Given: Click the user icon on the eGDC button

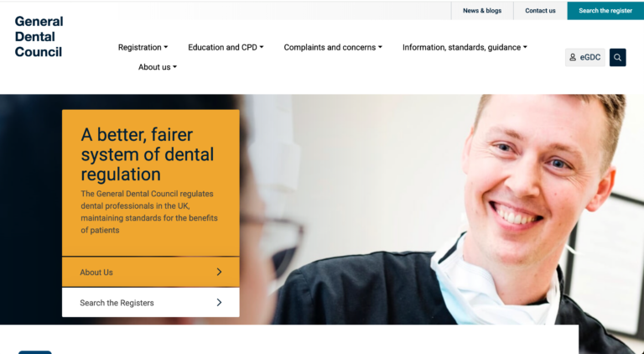Looking at the screenshot, I should pos(573,58).
